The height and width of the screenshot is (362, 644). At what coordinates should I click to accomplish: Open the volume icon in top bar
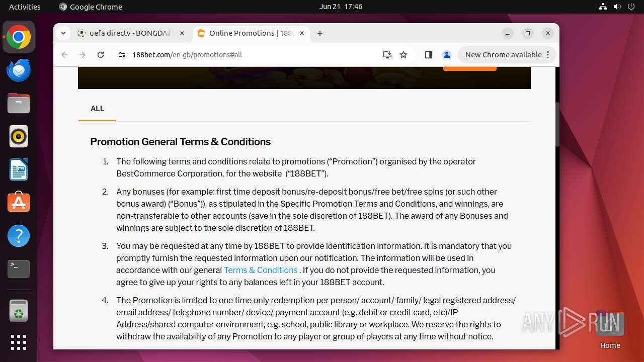point(617,7)
